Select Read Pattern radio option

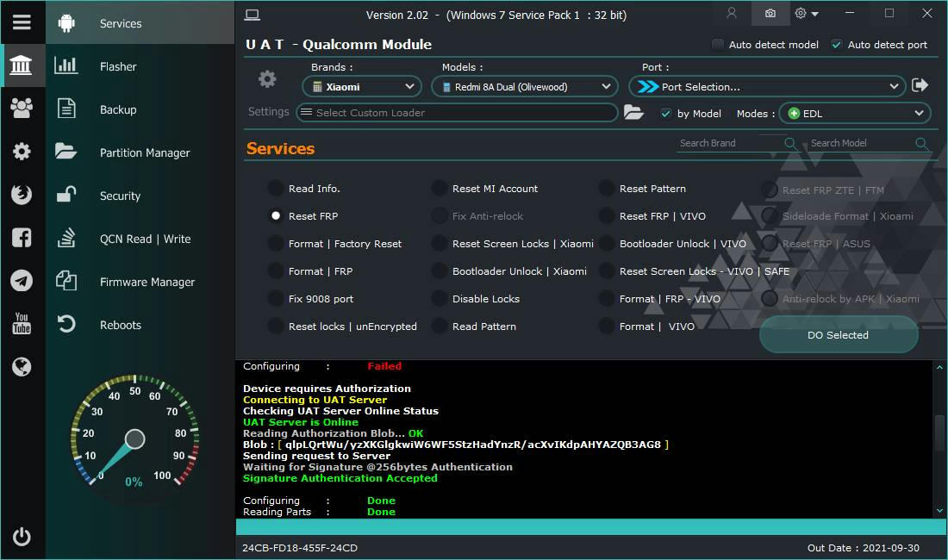pos(440,327)
